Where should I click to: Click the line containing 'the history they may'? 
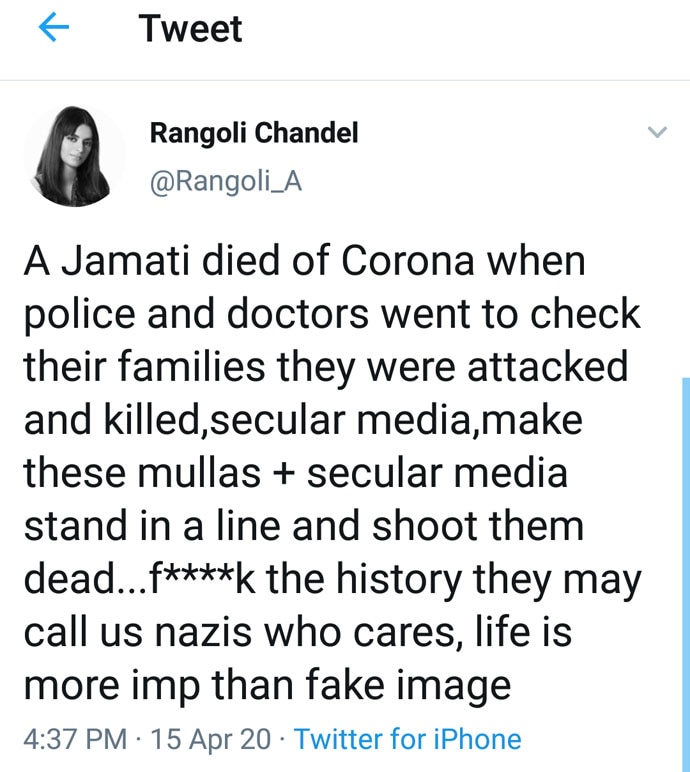point(332,579)
